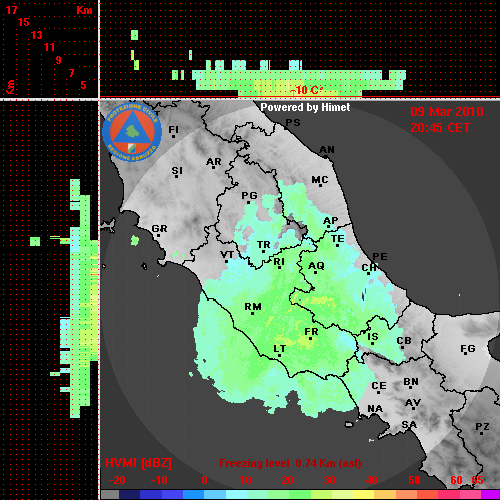Click the TR city label on map
The image size is (500, 500).
[263, 245]
